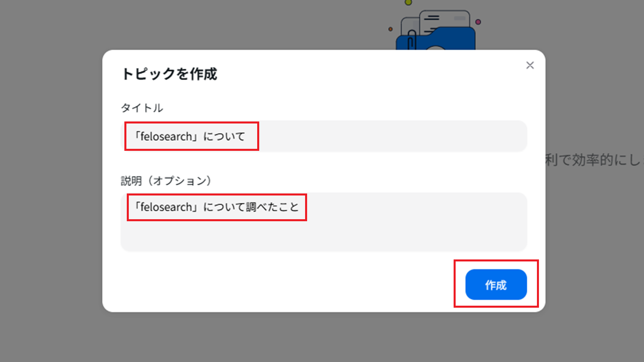Click the dimmed backdrop below the dialog
The image size is (644, 362).
click(x=322, y=338)
